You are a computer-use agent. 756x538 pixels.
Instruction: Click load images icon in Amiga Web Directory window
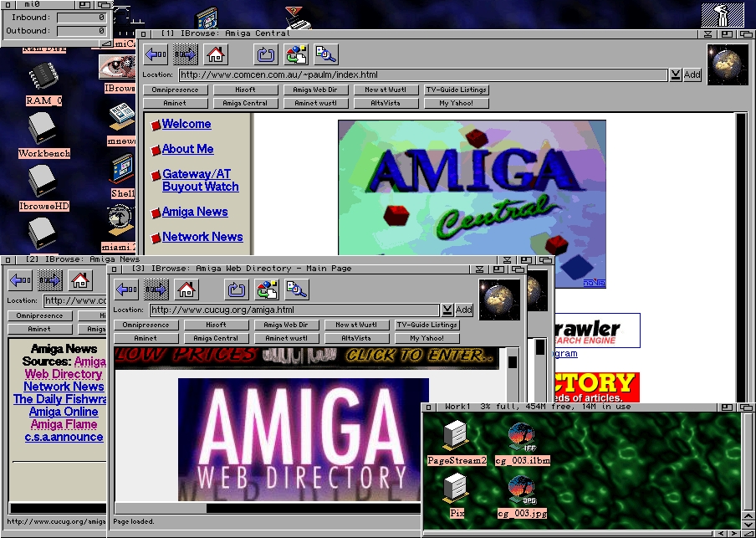coord(267,290)
